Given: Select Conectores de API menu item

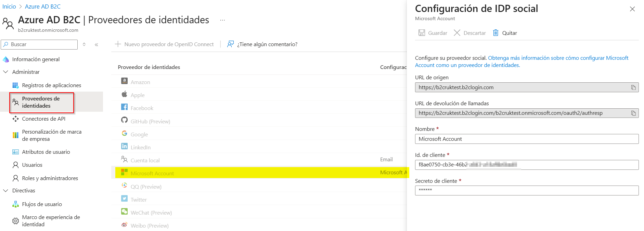Looking at the screenshot, I should 44,119.
